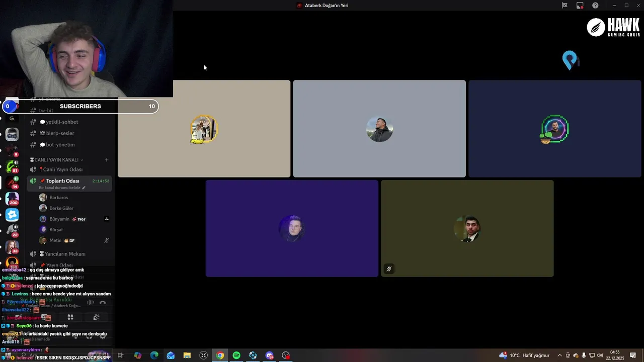Focus the dark navy participant video tile

[555, 129]
